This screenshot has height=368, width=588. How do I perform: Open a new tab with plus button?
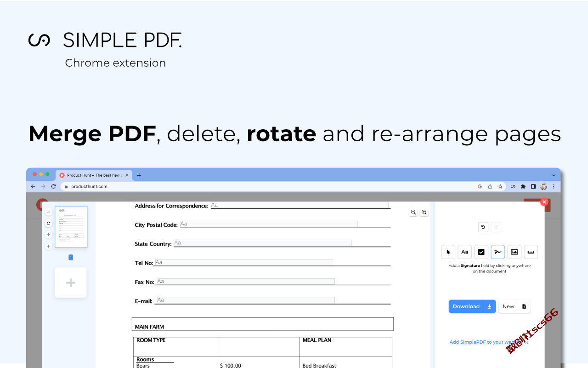pos(139,175)
